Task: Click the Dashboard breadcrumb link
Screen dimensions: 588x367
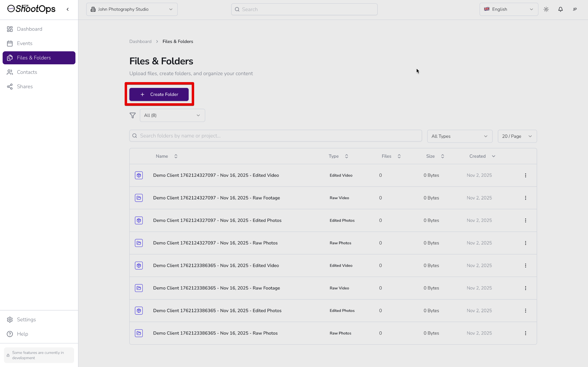Action: tap(140, 41)
